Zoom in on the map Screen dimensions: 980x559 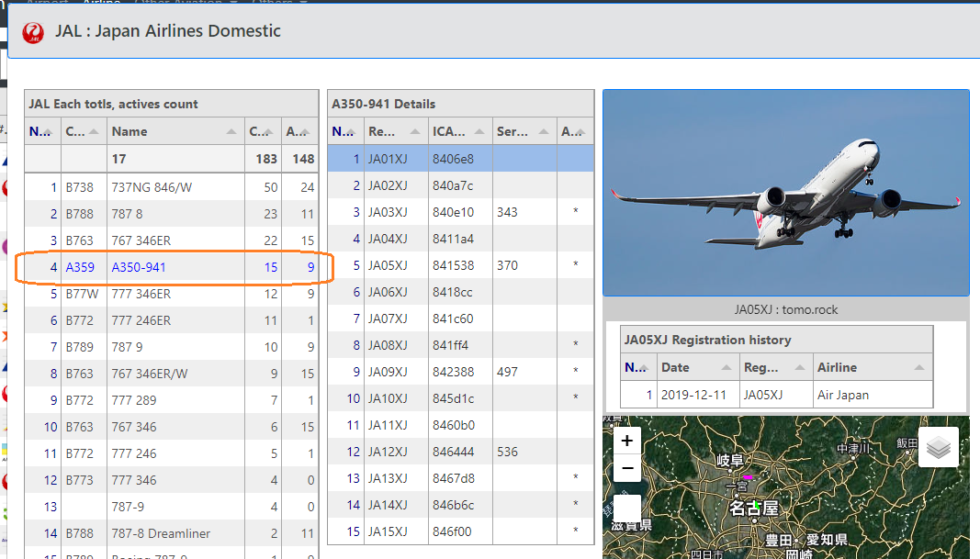627,441
